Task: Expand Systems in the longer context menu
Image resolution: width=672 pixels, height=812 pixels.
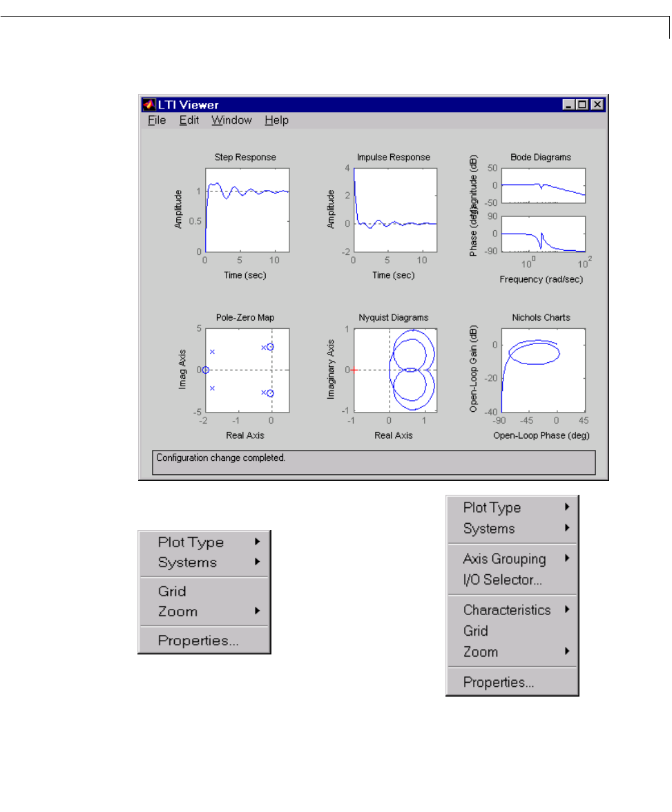Action: 512,529
